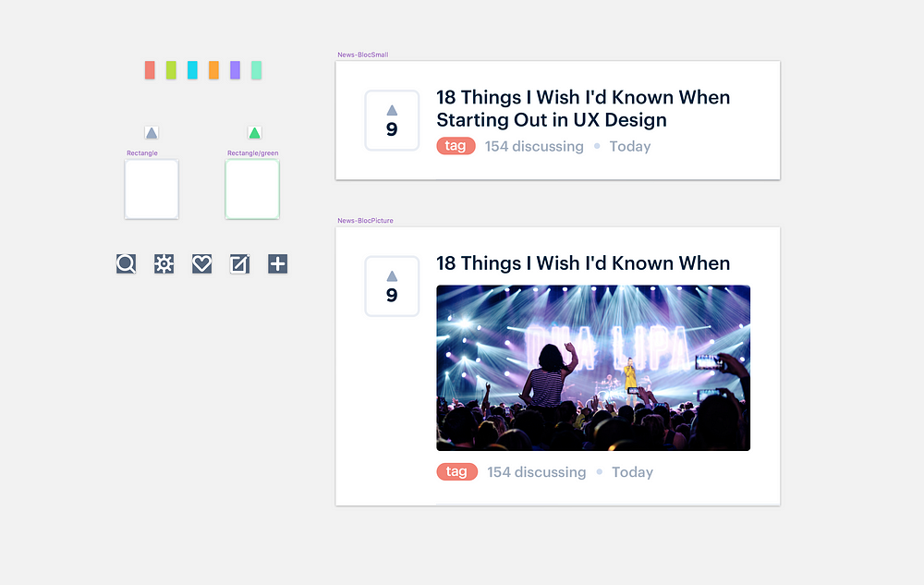Open 154 discussing in News-BlocSmall card
This screenshot has width=924, height=585.
534,146
